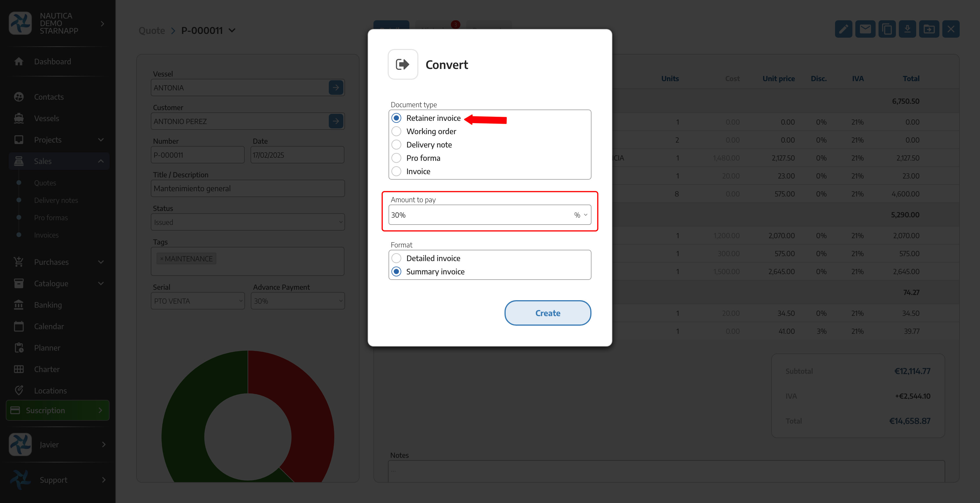980x503 pixels.
Task: Click the Locations pin icon
Action: point(19,391)
